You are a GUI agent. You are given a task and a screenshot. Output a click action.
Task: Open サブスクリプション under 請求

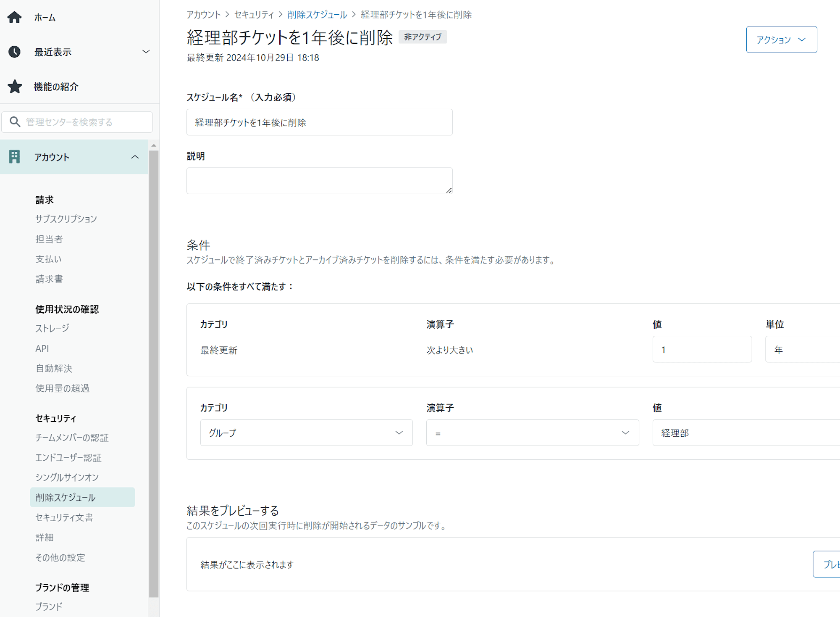pyautogui.click(x=66, y=219)
